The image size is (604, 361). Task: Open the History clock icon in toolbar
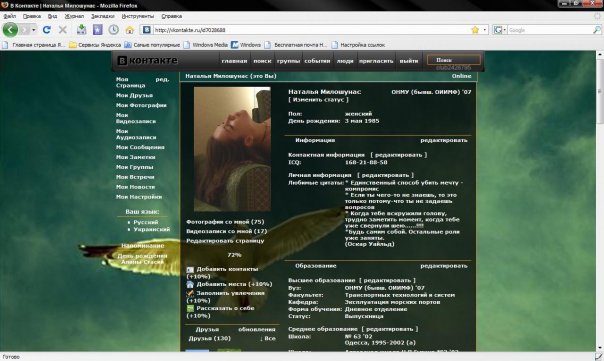113,30
